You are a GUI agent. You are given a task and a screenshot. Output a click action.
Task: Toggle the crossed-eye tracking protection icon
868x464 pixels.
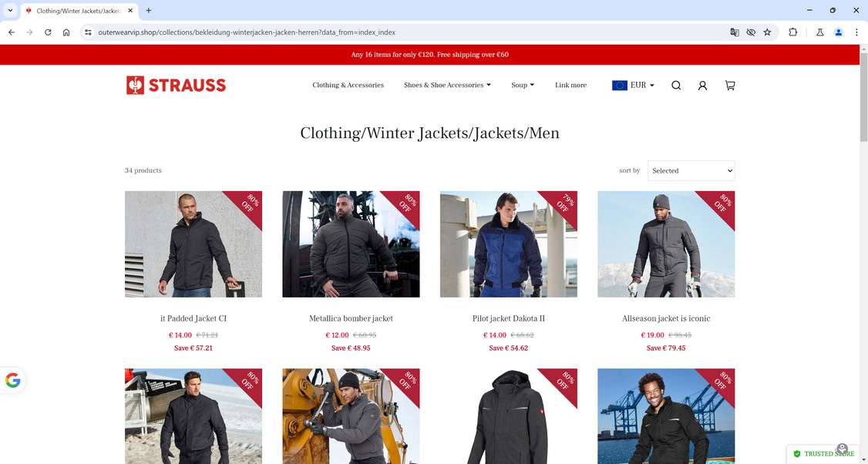(x=751, y=32)
